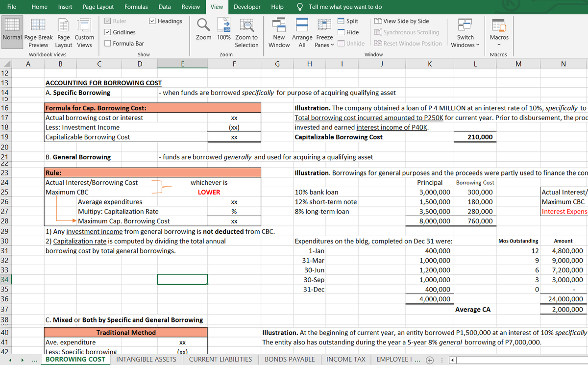Select 'B. General Borrowing' cell
Screen dimensions: 588x365
(78, 157)
